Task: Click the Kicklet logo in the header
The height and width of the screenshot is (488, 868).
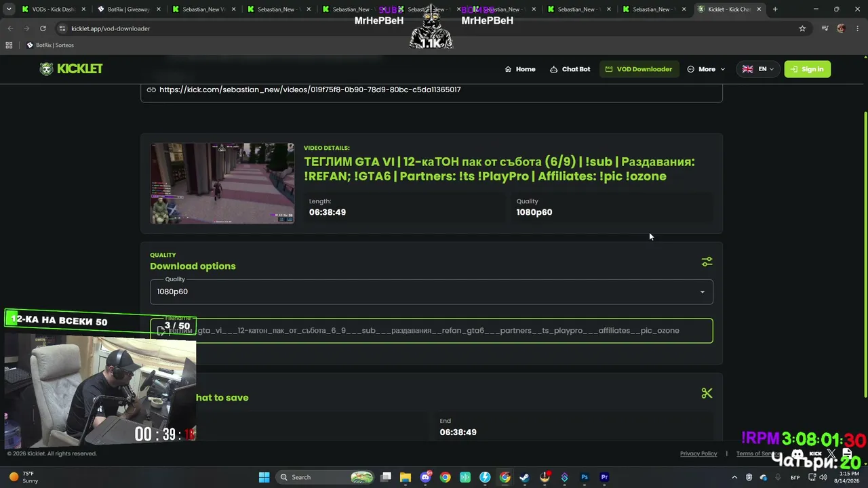Action: pos(71,69)
